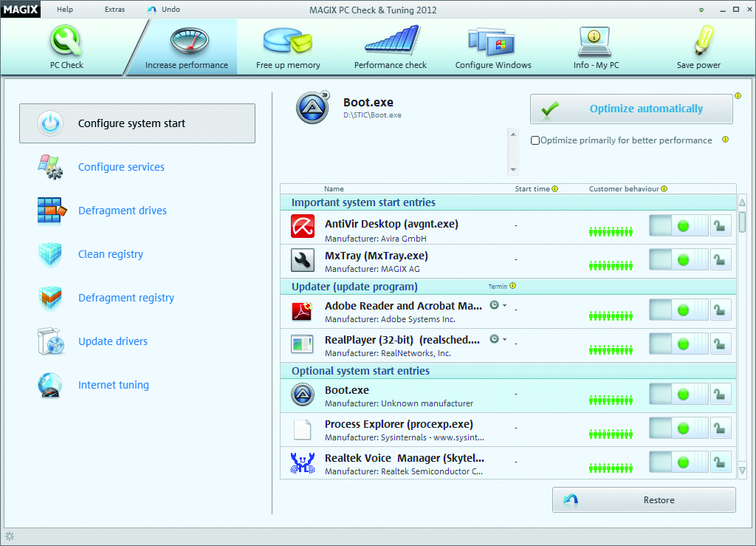
Task: Click the Defragment registry cube icon
Action: click(50, 298)
